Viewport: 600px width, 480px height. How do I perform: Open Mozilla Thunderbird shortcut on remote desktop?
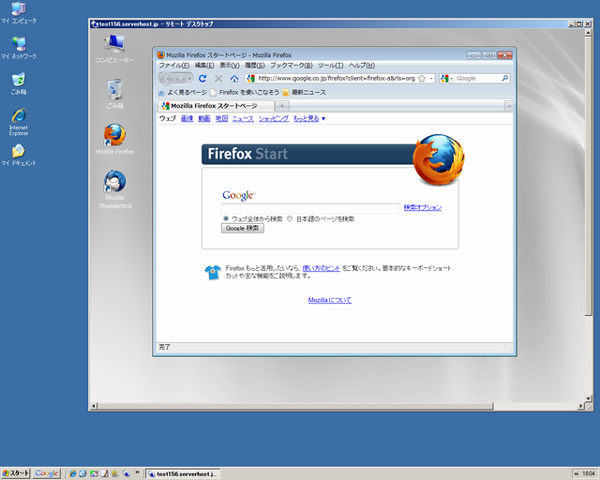point(115,189)
